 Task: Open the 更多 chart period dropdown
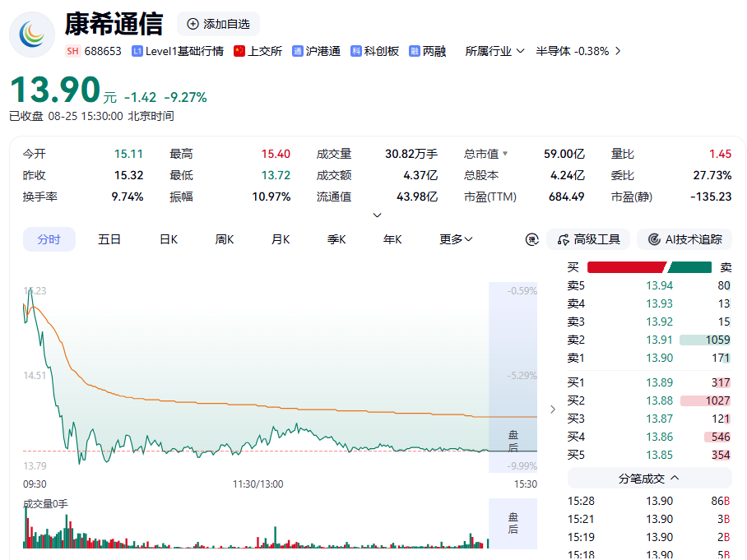point(456,239)
